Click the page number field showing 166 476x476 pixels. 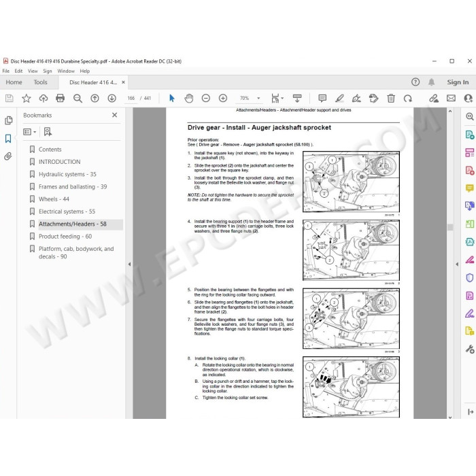tap(131, 99)
